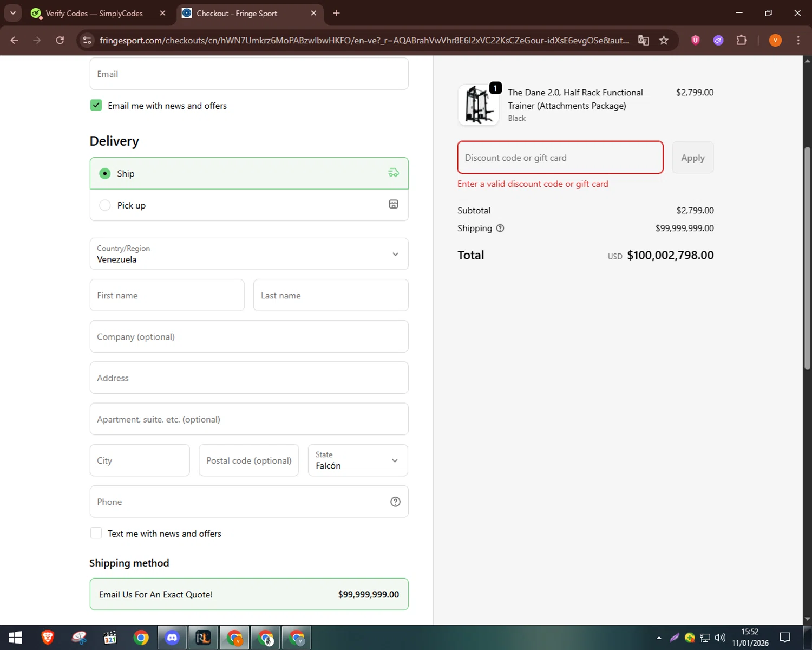Open the tab search dropdown arrow

tap(12, 13)
